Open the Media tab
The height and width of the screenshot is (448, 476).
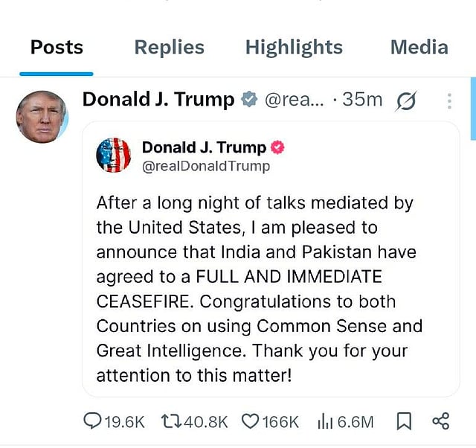click(419, 48)
